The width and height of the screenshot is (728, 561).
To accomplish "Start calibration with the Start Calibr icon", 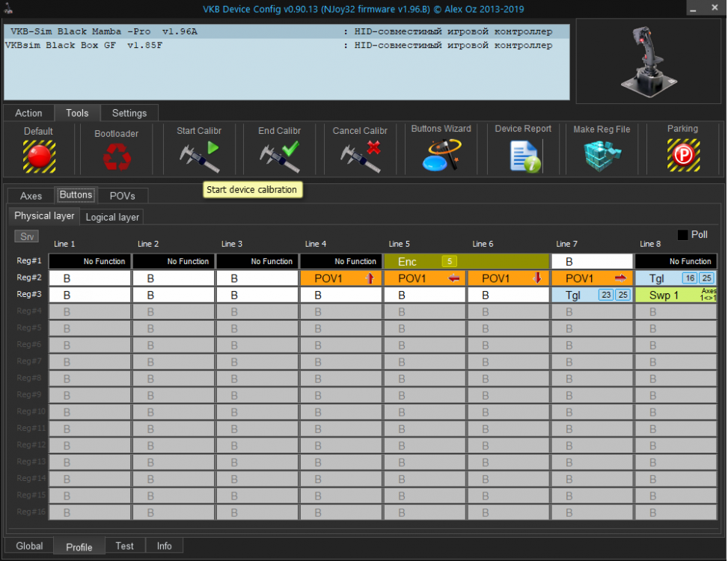I will coord(198,156).
